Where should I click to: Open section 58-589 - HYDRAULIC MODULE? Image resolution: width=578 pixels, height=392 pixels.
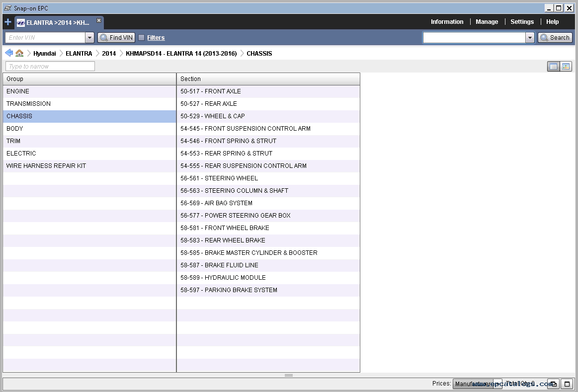(268, 278)
